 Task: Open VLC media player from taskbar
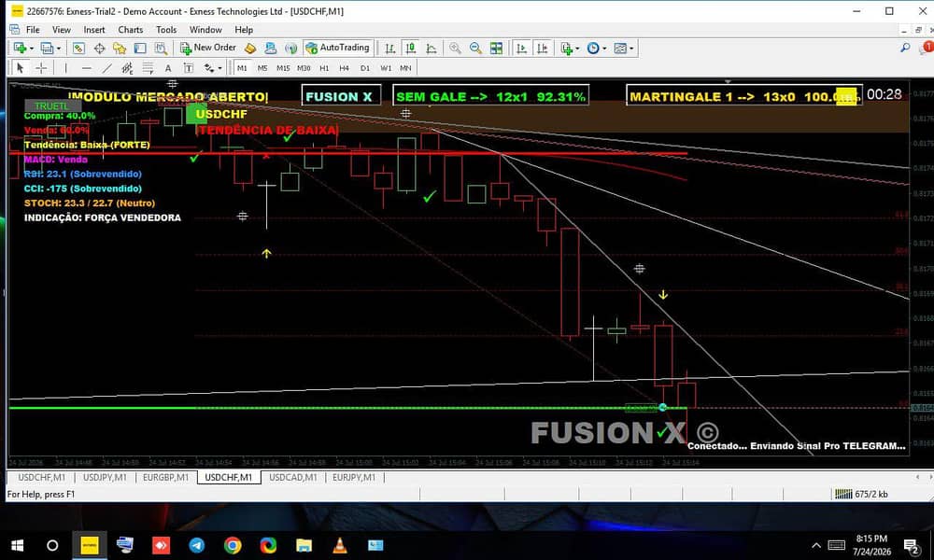[x=340, y=545]
